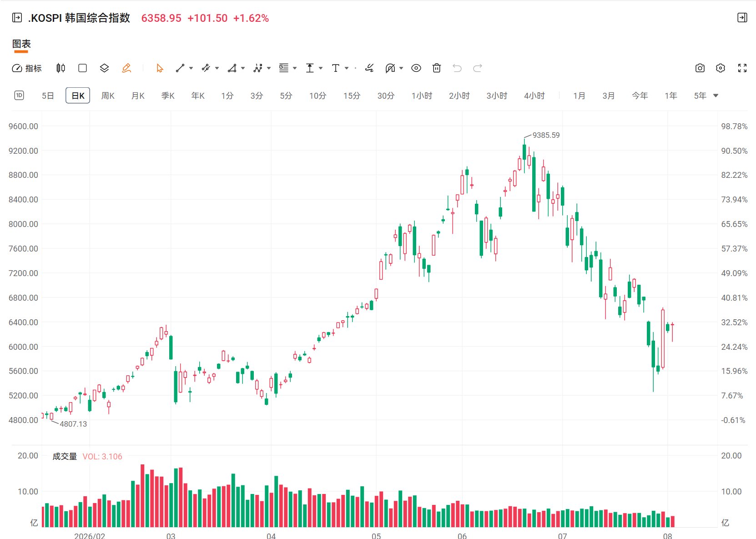The width and height of the screenshot is (756, 539).
Task: Select the orange highlighter pen tool
Action: click(x=126, y=68)
